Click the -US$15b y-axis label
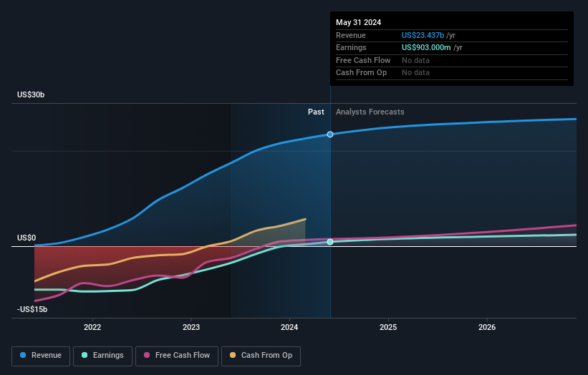Image resolution: width=588 pixels, height=375 pixels. [32, 309]
